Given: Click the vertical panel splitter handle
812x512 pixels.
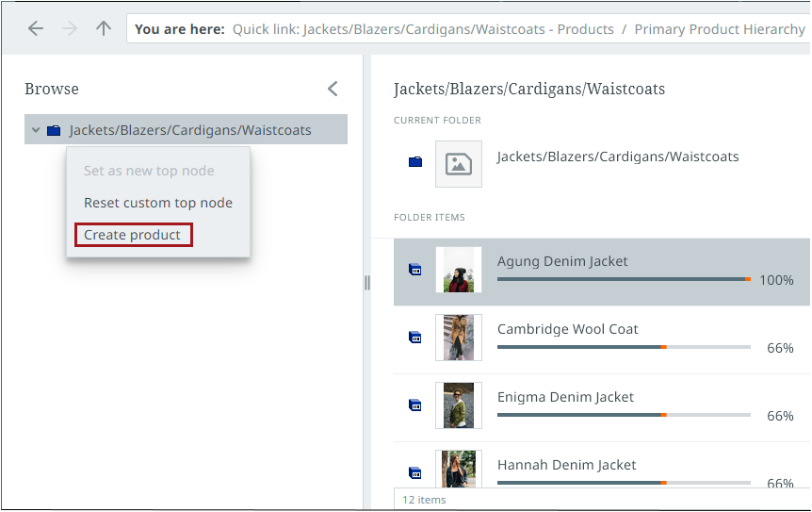Looking at the screenshot, I should pos(367,283).
